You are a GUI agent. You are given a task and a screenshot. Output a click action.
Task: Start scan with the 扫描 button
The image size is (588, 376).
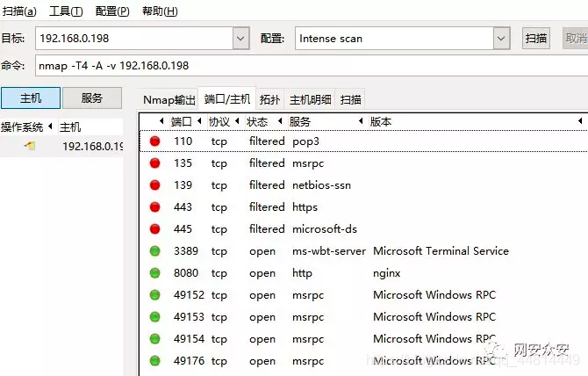536,39
